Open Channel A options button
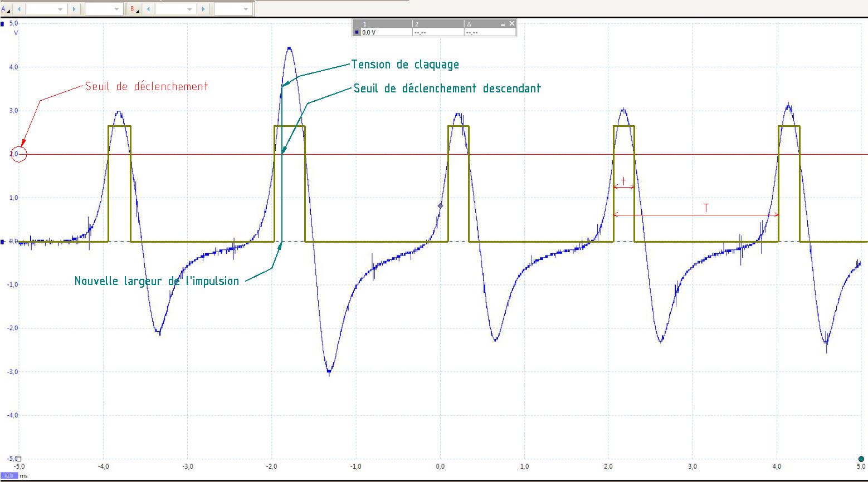 coord(6,9)
